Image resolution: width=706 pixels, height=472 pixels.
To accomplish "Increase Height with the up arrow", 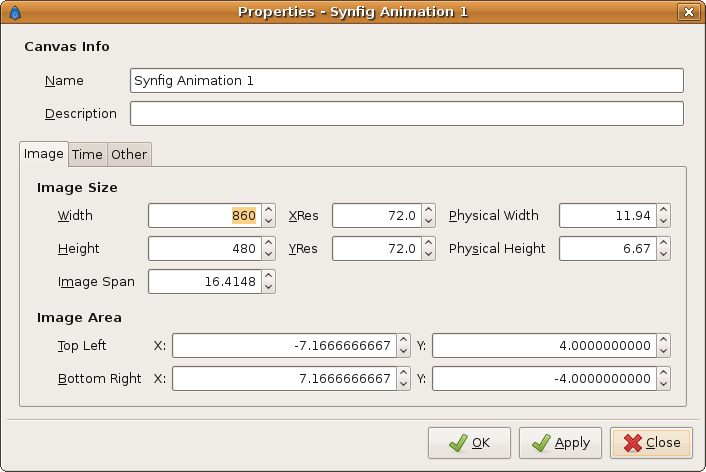I will coord(268,243).
